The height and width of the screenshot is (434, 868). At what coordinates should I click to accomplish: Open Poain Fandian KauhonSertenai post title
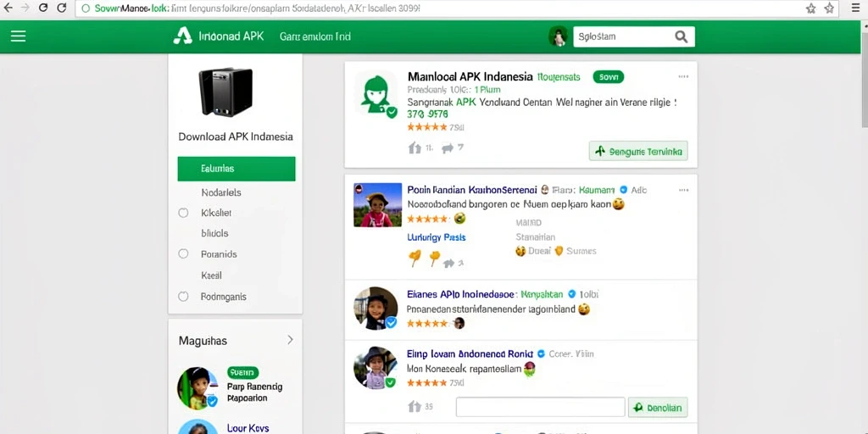(x=472, y=190)
